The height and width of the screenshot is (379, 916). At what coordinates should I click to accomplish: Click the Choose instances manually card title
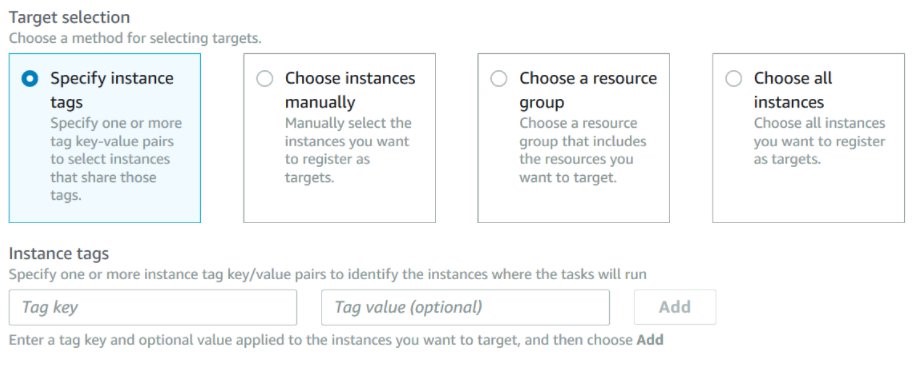click(x=350, y=90)
